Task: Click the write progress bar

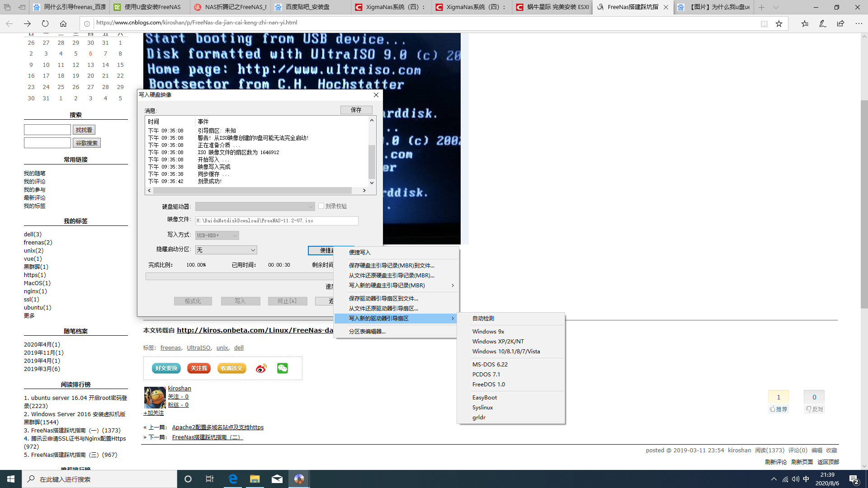Action: (x=240, y=277)
